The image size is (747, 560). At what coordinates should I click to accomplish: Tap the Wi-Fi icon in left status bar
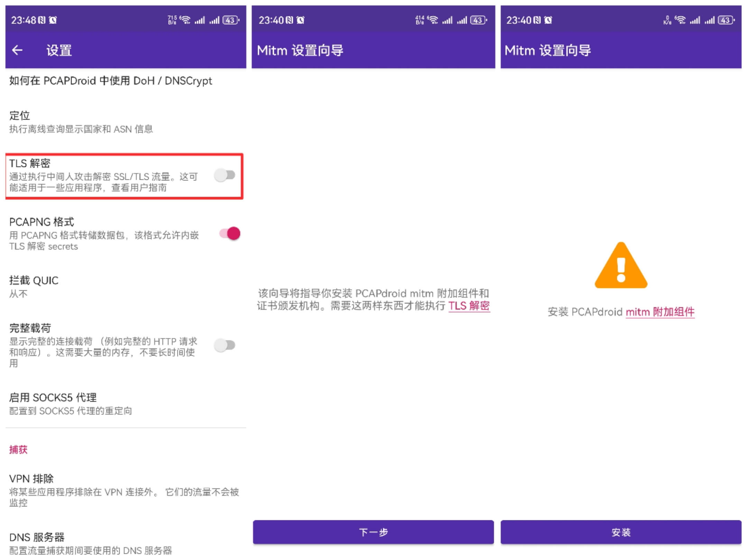point(185,20)
